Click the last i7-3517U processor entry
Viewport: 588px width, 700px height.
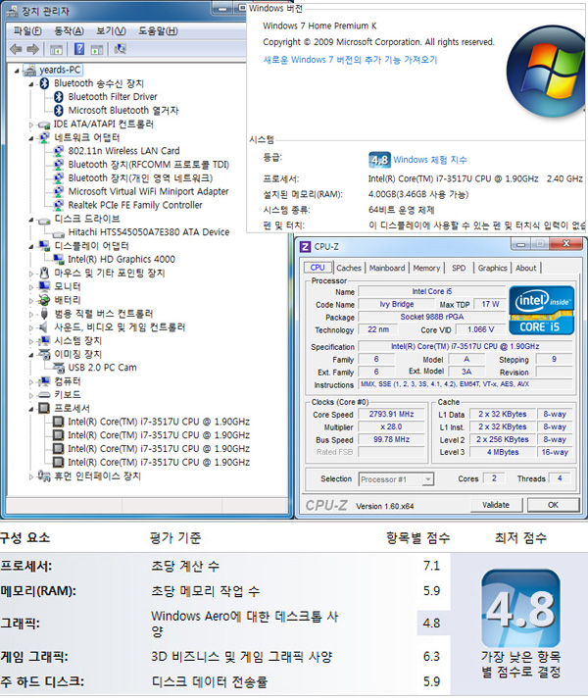(x=158, y=462)
